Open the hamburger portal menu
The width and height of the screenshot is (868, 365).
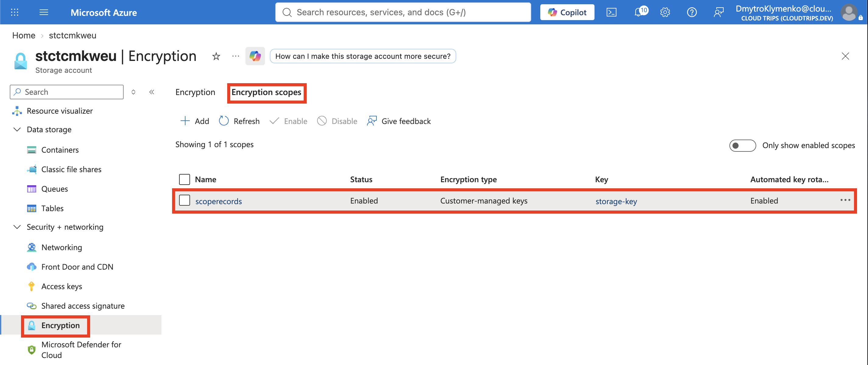click(x=44, y=12)
